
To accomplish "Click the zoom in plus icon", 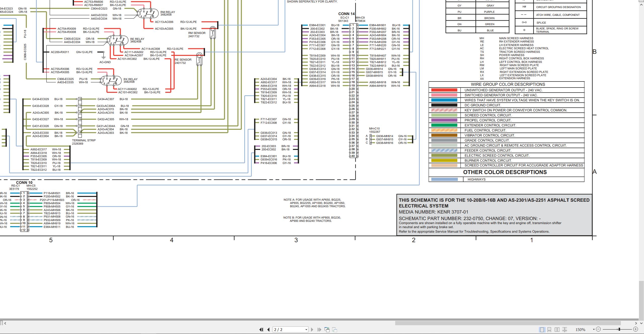I will [635, 329].
